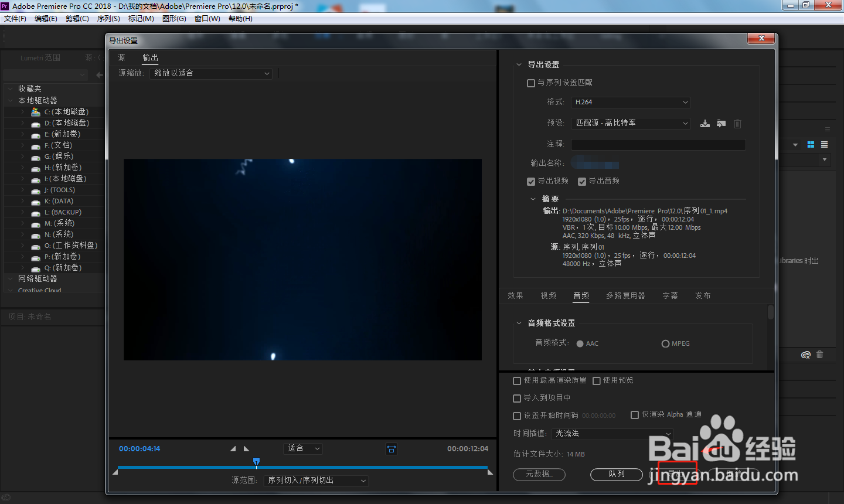The height and width of the screenshot is (504, 844).
Task: Click the D: local disk drive icon
Action: [x=36, y=124]
